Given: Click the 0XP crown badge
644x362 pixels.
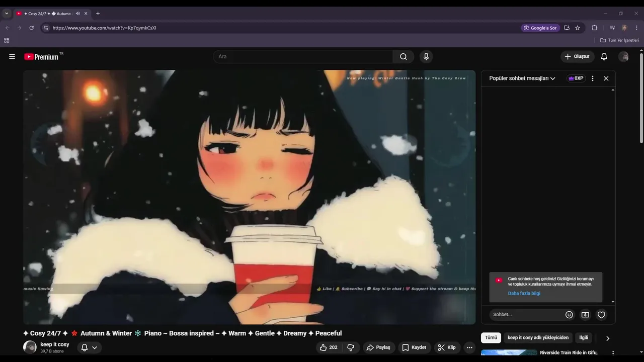Looking at the screenshot, I should [x=576, y=78].
